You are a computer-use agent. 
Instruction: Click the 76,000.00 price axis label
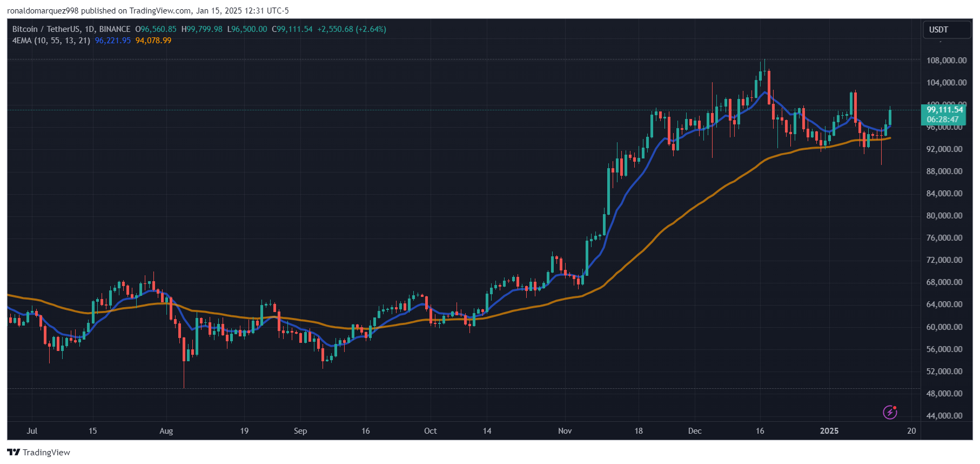point(944,238)
